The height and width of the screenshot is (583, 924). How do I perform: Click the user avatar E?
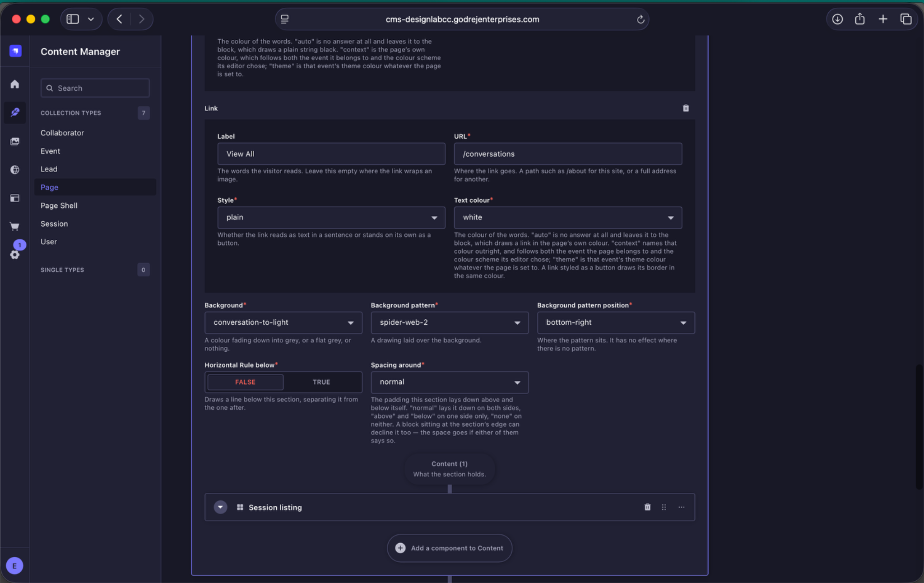(14, 565)
